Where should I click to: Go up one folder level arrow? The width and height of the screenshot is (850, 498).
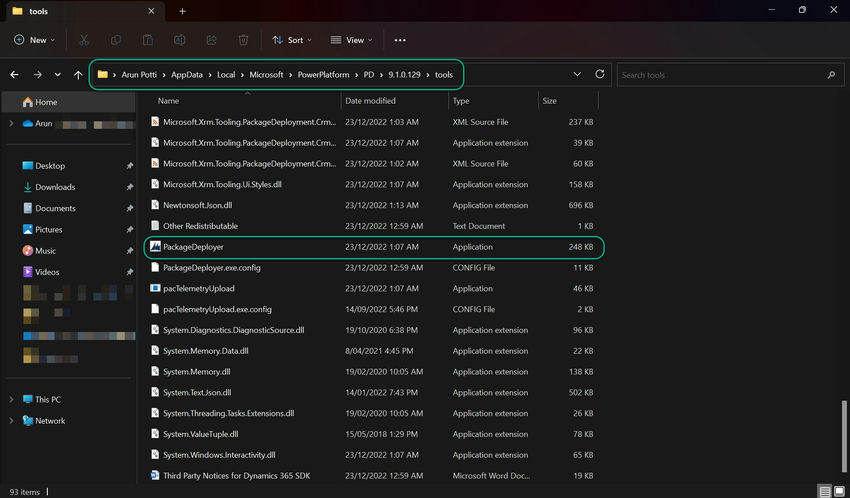pyautogui.click(x=78, y=75)
